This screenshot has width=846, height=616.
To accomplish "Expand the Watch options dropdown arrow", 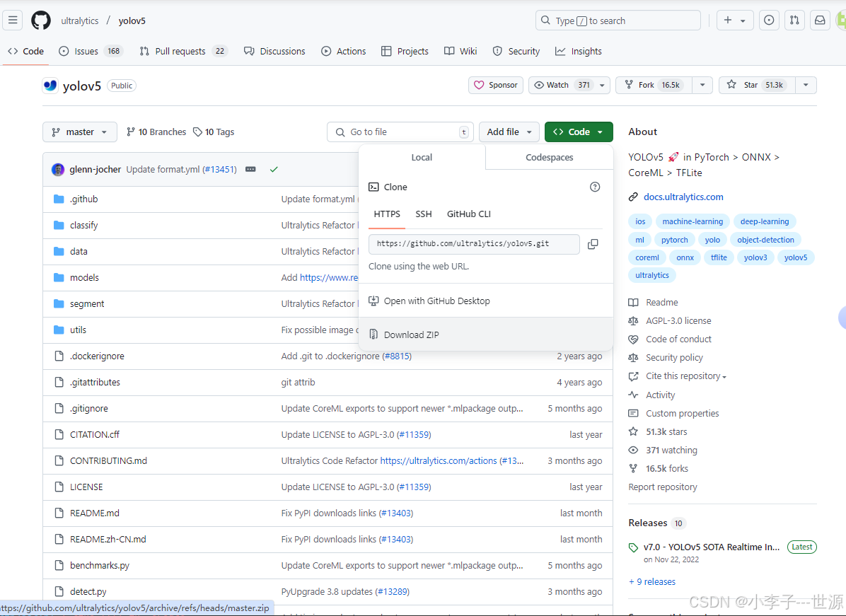I will (x=602, y=86).
